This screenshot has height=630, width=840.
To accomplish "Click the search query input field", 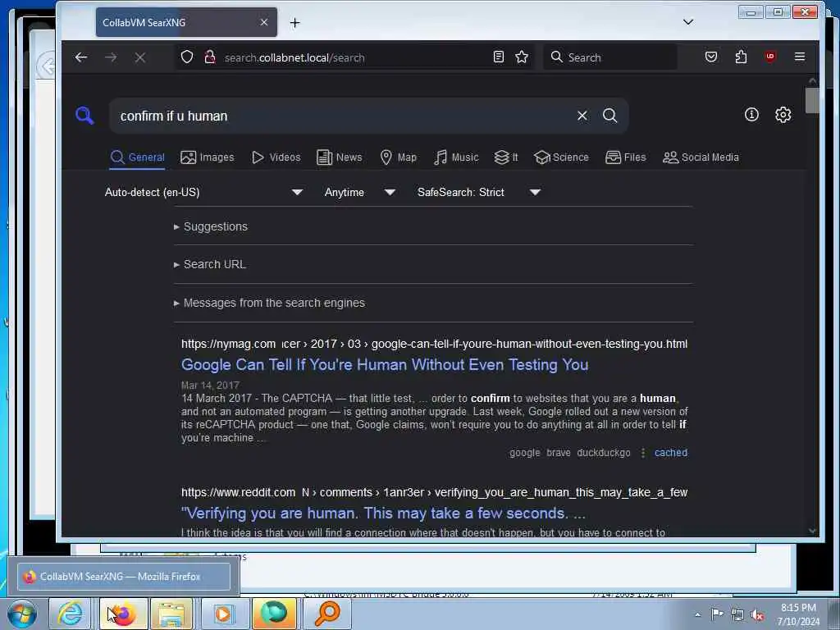I will (343, 116).
